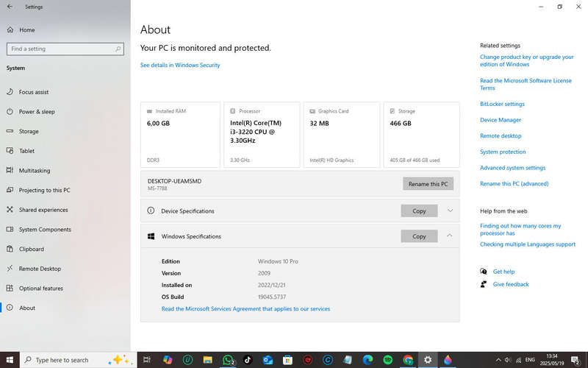The height and width of the screenshot is (368, 588).
Task: Open Microsoft Edge from the taskbar
Action: tap(368, 360)
